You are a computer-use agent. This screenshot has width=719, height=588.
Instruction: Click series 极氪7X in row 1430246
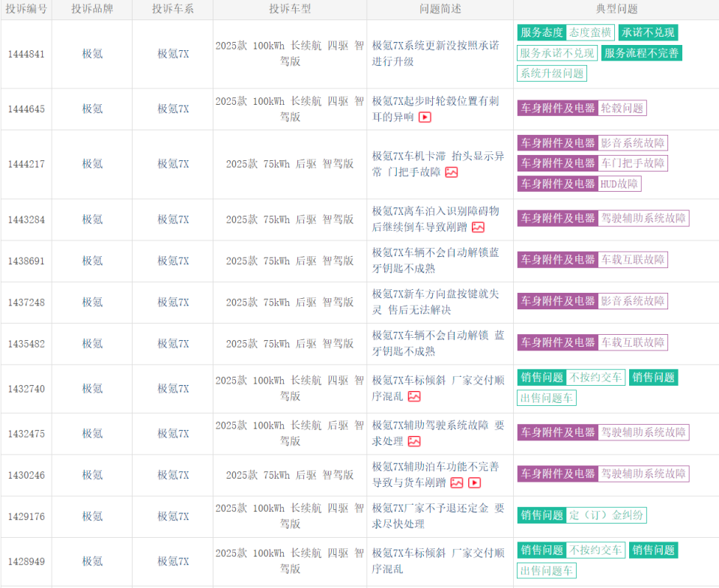click(x=173, y=475)
